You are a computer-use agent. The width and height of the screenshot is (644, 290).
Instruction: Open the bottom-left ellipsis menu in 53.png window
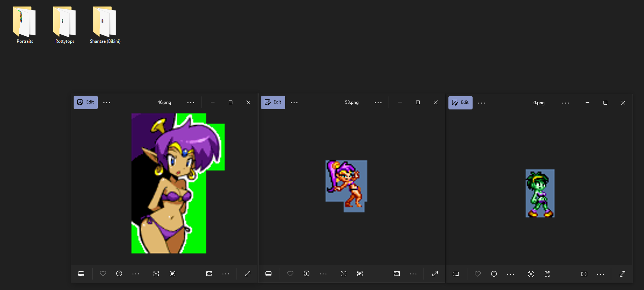pos(323,274)
